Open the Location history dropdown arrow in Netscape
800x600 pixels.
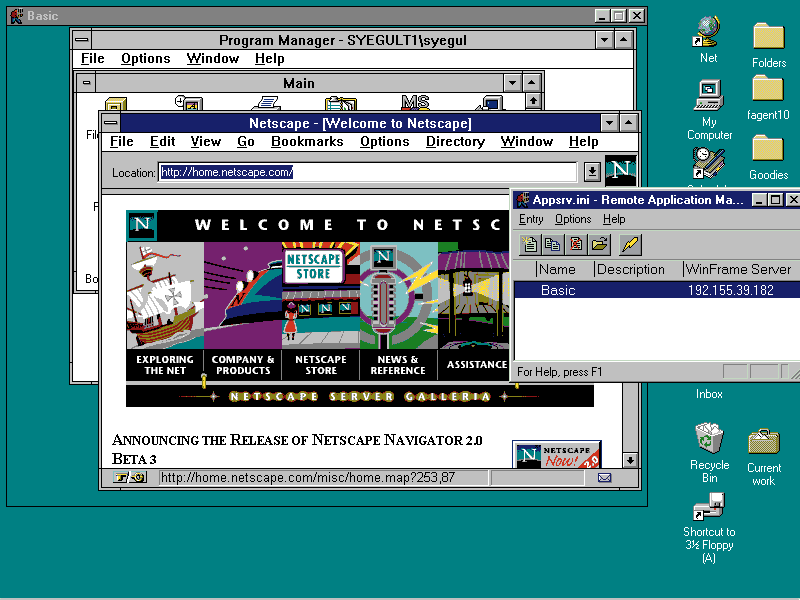pos(592,171)
